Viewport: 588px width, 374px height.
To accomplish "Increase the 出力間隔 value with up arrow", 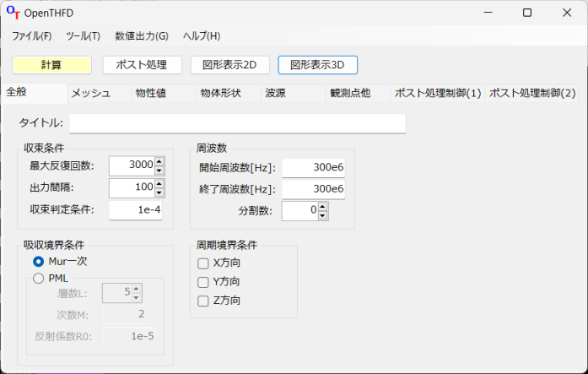I will coord(159,182).
